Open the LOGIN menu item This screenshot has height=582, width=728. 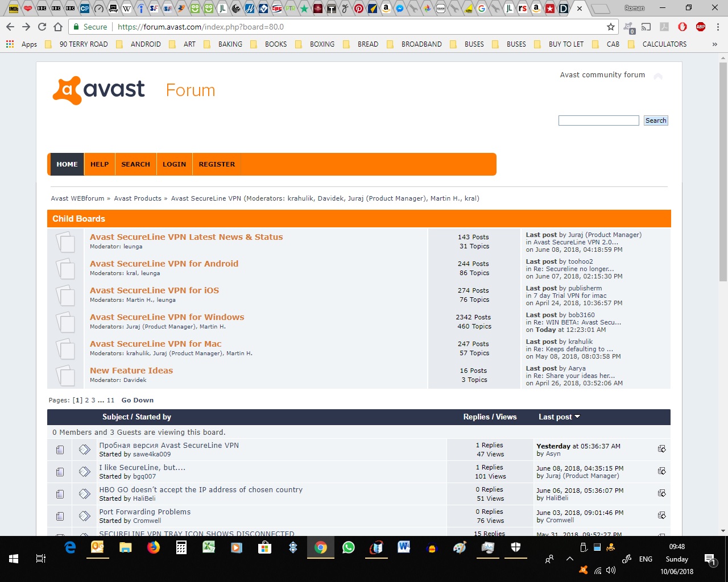[x=174, y=164]
